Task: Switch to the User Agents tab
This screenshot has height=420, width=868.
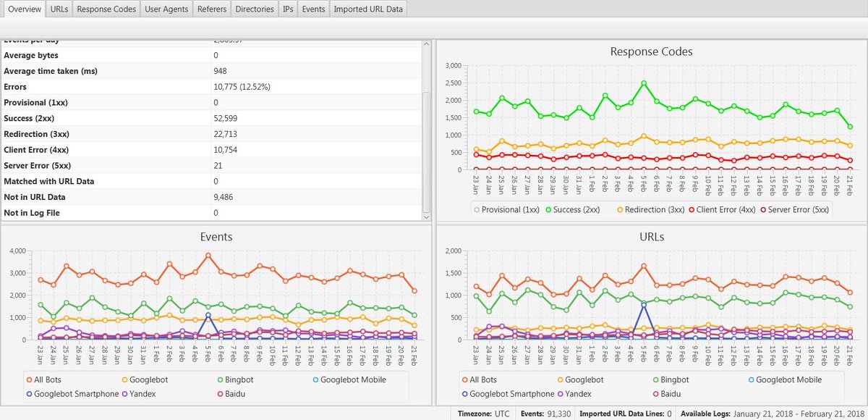Action: pyautogui.click(x=166, y=9)
